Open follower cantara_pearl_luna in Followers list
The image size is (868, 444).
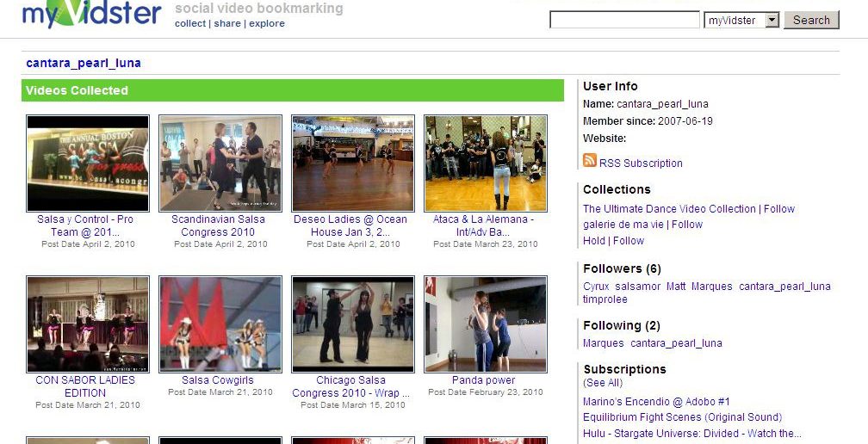click(x=785, y=287)
